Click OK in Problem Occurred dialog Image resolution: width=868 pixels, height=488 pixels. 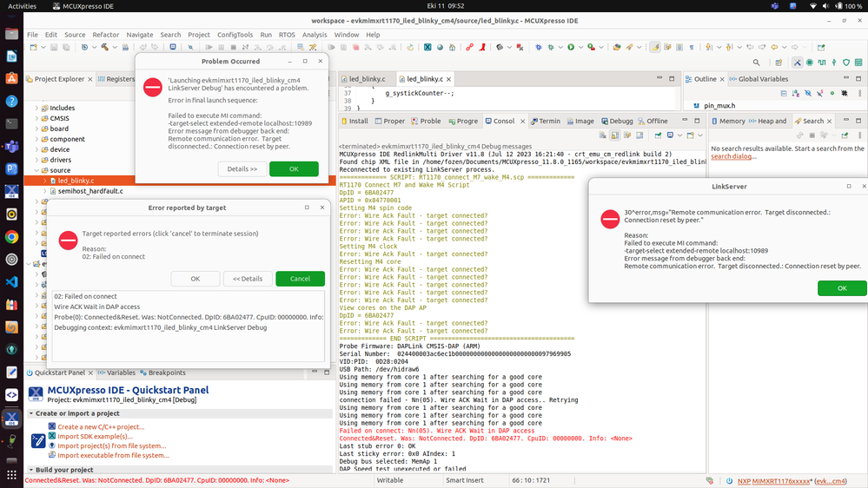pyautogui.click(x=294, y=168)
